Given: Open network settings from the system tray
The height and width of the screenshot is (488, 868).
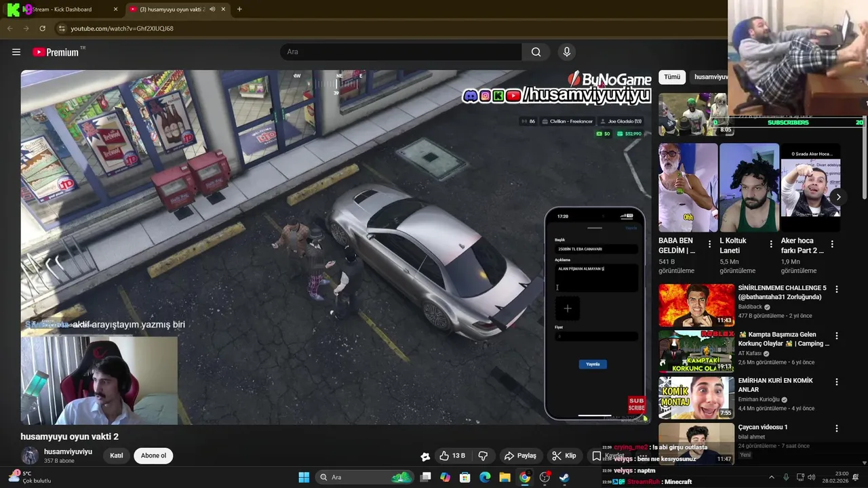Looking at the screenshot, I should [x=800, y=477].
